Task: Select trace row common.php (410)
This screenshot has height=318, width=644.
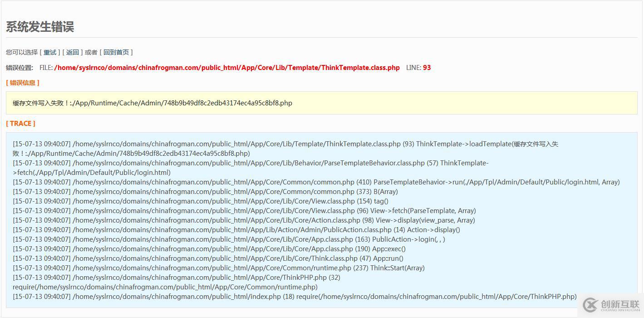Action: [316, 182]
